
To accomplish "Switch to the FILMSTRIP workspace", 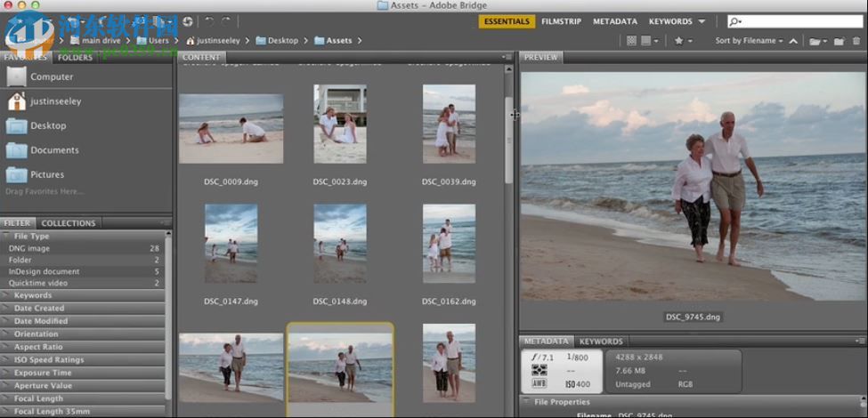I will pyautogui.click(x=562, y=21).
